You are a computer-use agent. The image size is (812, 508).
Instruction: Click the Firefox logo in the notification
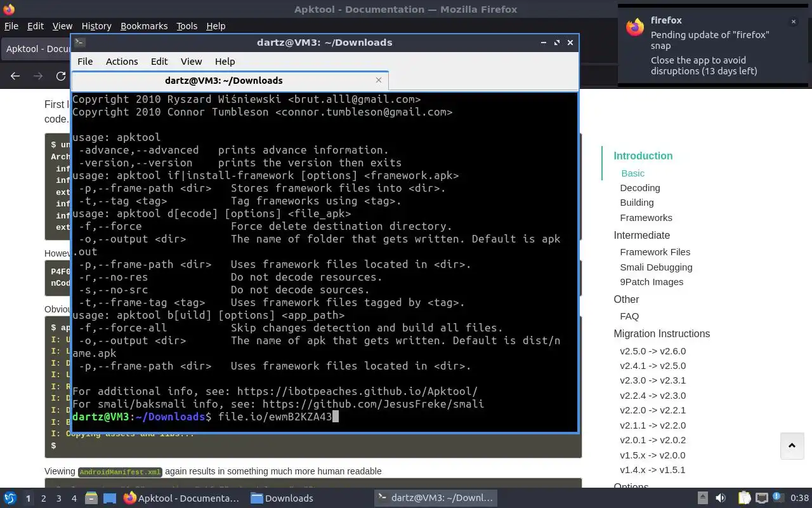635,28
